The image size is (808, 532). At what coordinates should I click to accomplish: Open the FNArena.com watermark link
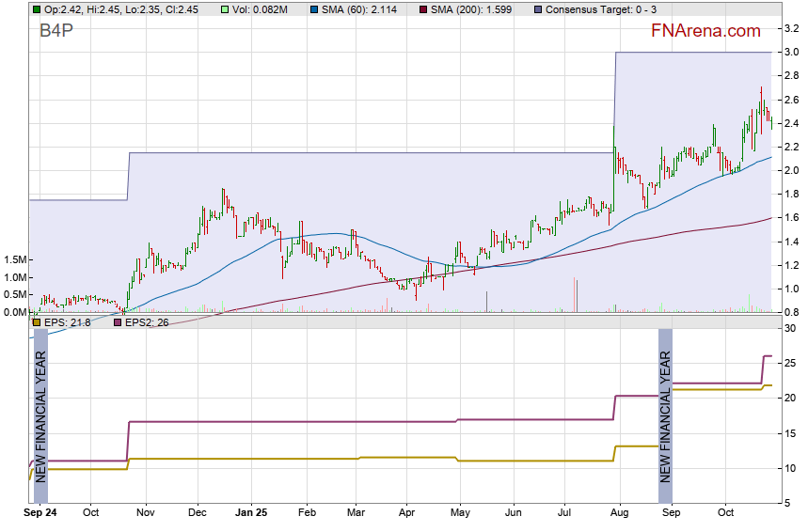pyautogui.click(x=705, y=31)
